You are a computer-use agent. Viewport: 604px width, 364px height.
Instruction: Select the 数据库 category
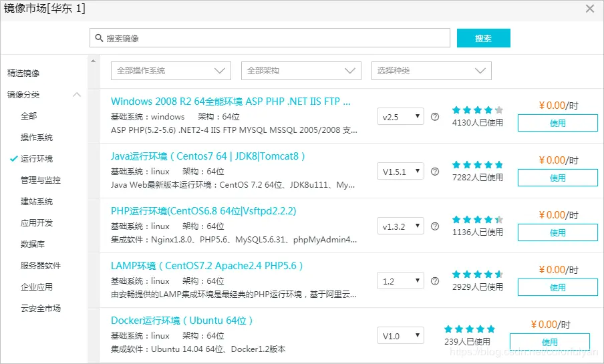click(32, 244)
